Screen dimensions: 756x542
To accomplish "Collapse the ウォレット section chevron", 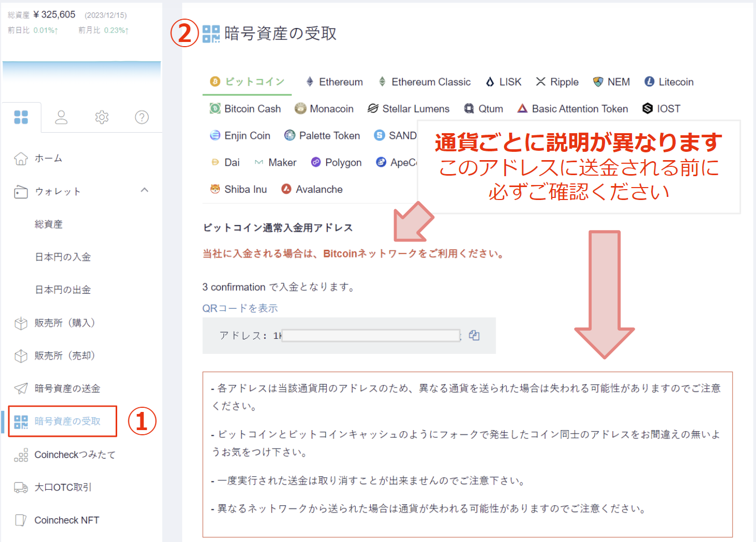I will pyautogui.click(x=145, y=190).
